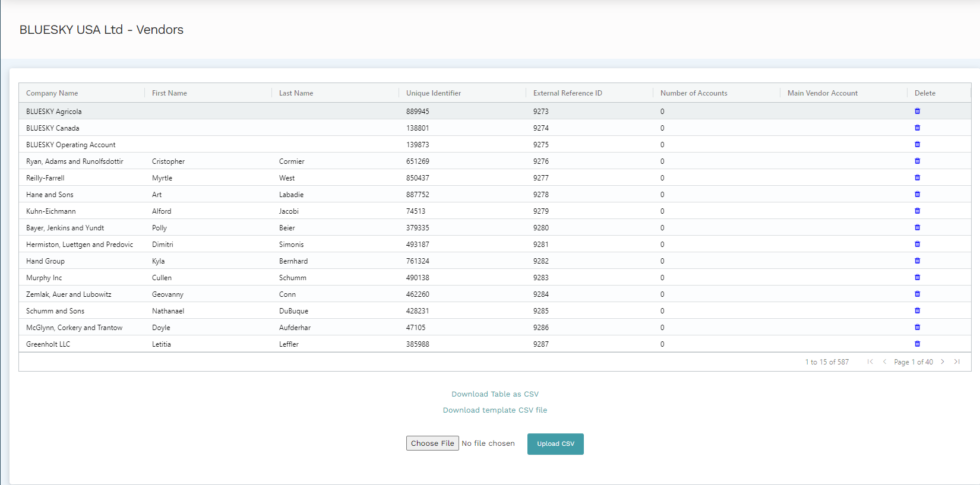Click the Upload CSV button
980x485 pixels.
coord(555,444)
